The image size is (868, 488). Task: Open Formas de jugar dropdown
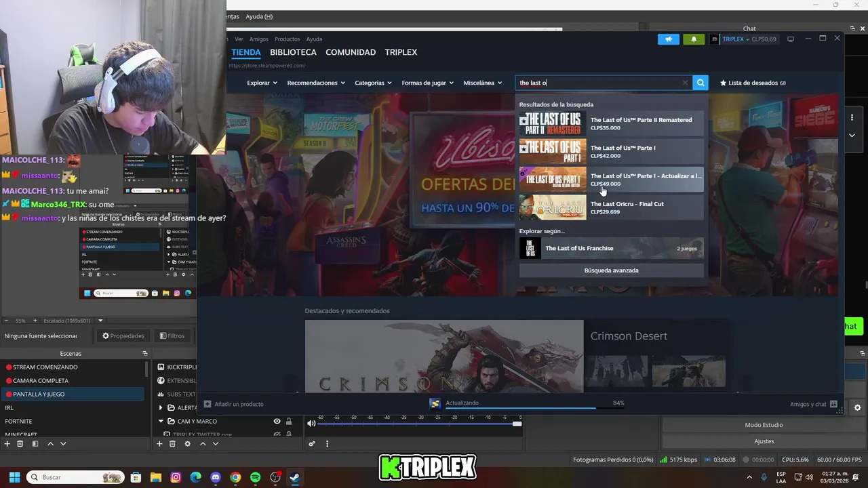click(427, 83)
